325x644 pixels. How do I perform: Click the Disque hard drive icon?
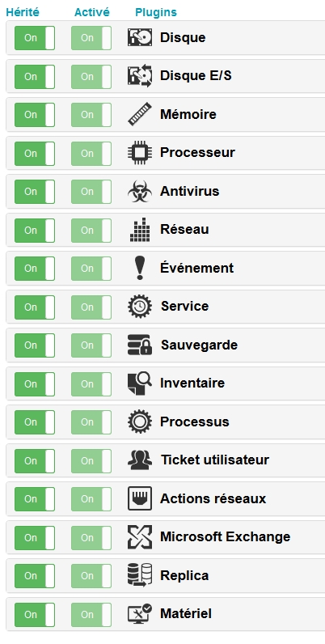(140, 38)
